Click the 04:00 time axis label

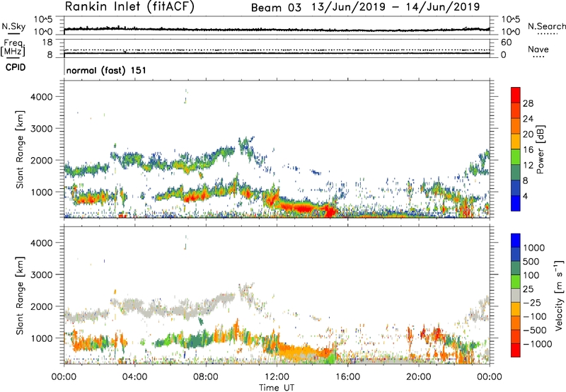[134, 376]
